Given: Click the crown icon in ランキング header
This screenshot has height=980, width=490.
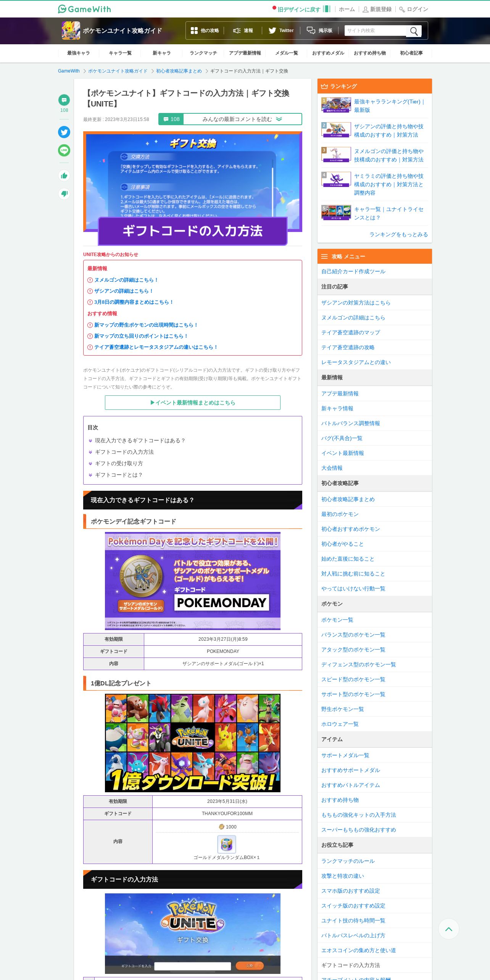Looking at the screenshot, I should [x=324, y=86].
